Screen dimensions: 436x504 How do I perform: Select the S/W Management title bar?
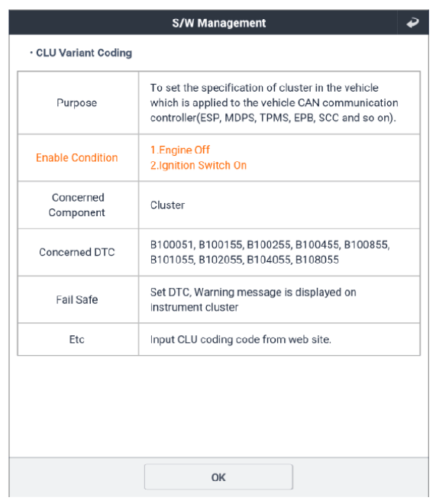(219, 22)
